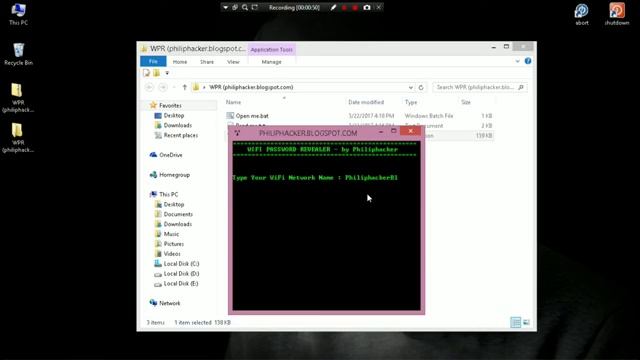The width and height of the screenshot is (640, 360).
Task: Open Documents under This PC
Action: [x=178, y=214]
